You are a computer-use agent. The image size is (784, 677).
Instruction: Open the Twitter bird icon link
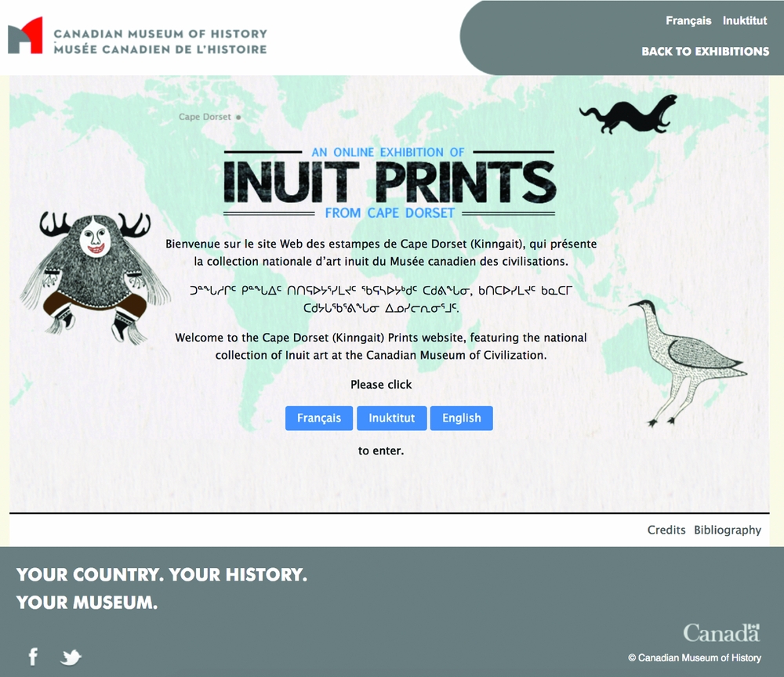tap(71, 657)
